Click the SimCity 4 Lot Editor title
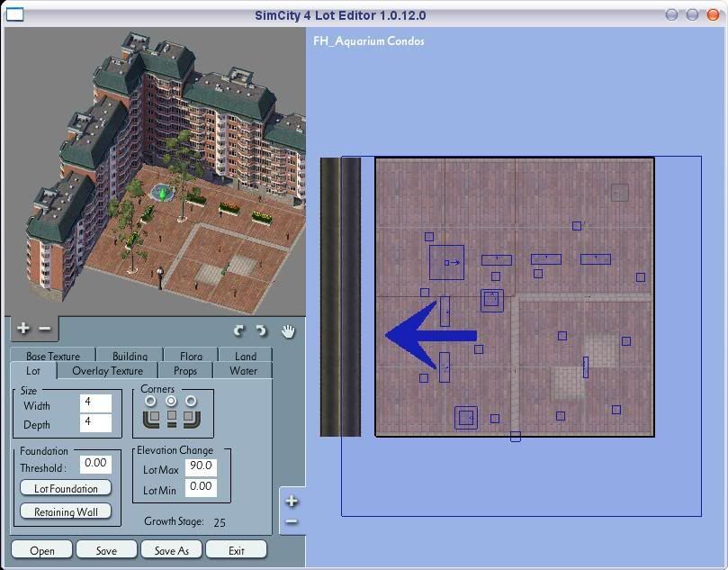 point(340,15)
